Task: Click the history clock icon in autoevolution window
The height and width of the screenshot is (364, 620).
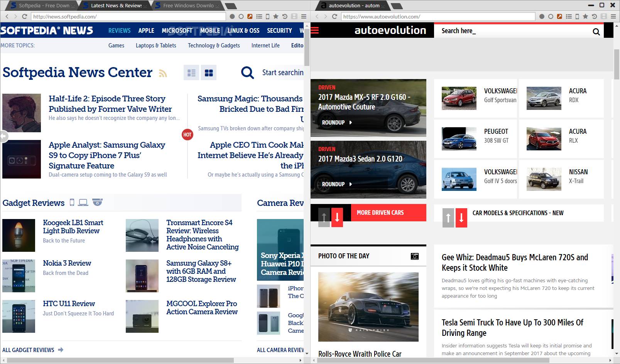Action: (595, 17)
